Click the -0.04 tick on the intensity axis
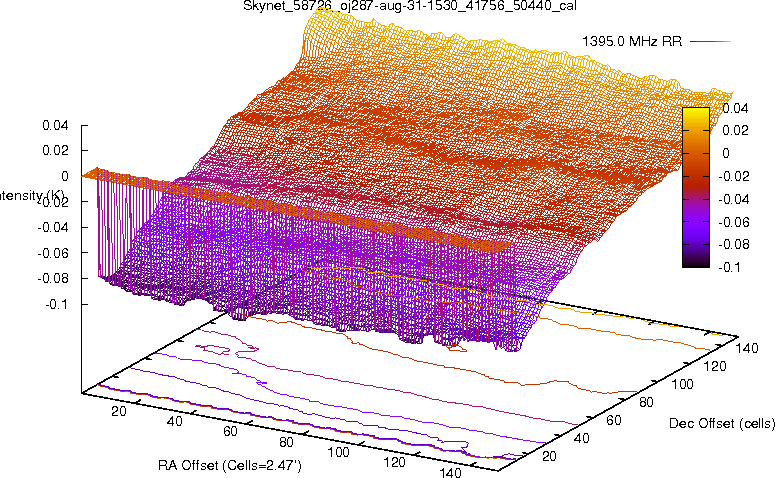This screenshot has height=478, width=775. (x=53, y=227)
